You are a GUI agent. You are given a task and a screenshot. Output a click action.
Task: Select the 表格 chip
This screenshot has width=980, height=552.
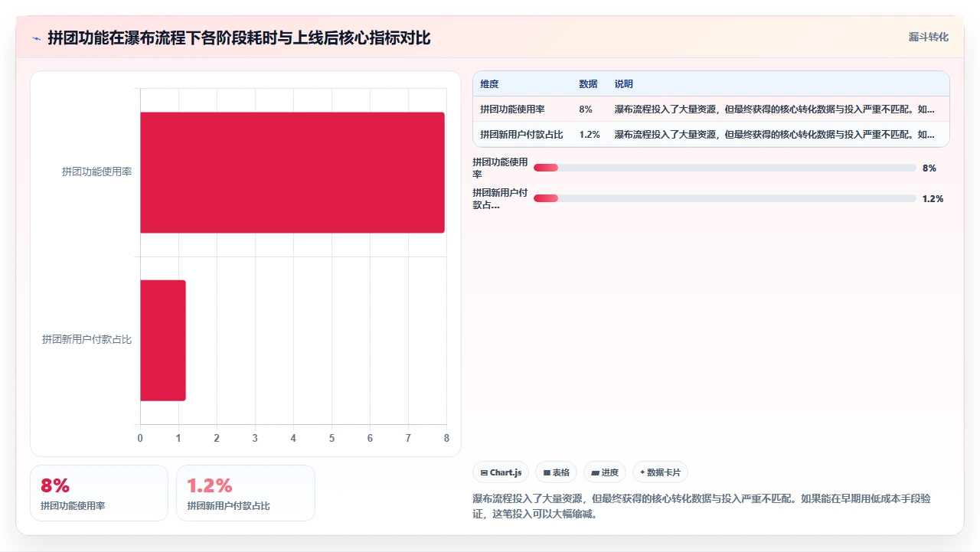[556, 472]
